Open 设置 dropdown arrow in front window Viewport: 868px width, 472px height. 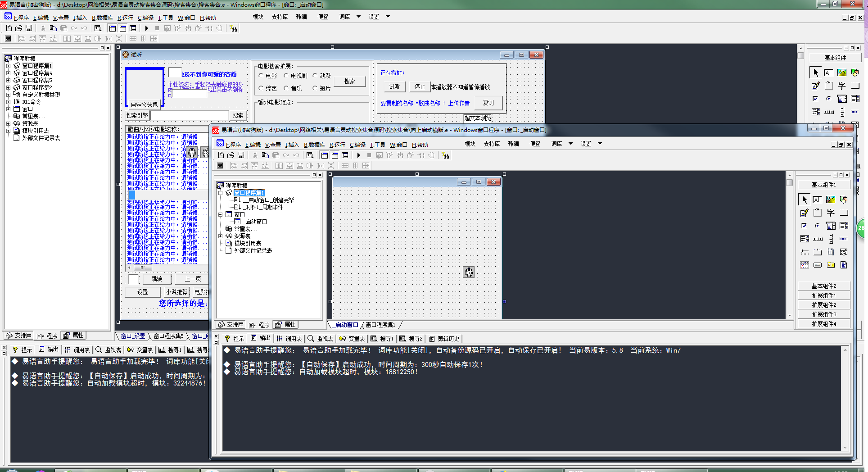pos(600,144)
